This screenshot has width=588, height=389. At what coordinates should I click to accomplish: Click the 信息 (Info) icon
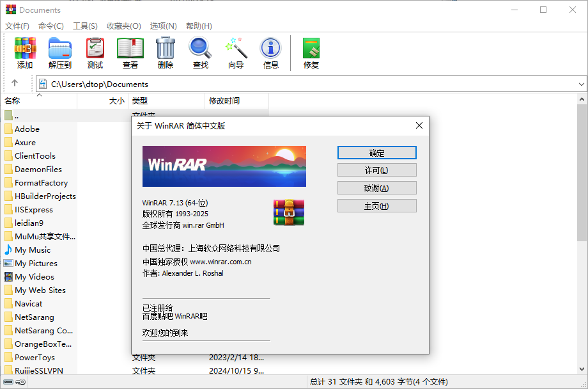270,51
